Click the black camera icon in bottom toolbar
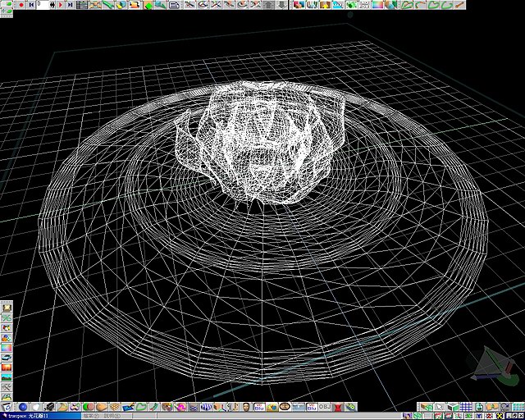Screen dimensions: 525x420 click(x=48, y=407)
